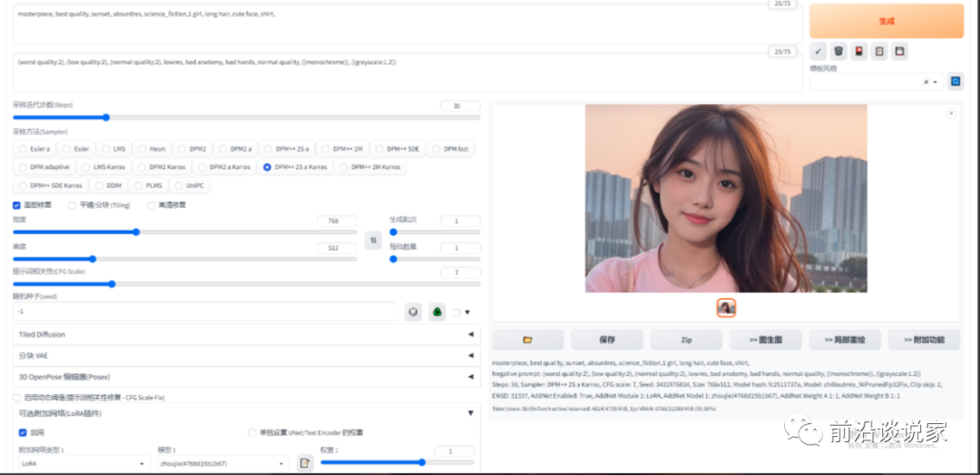Click the generated image thumbnail below the preview
The image size is (980, 475).
coord(726,308)
